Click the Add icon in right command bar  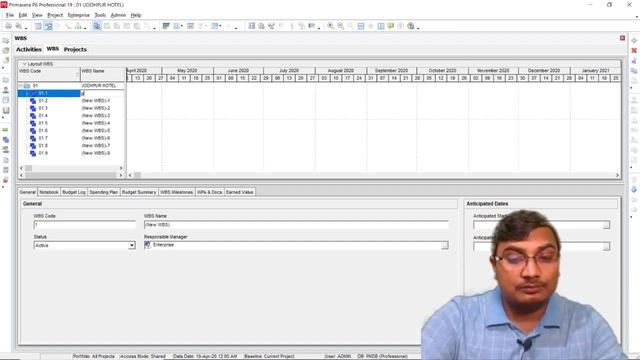(x=634, y=40)
